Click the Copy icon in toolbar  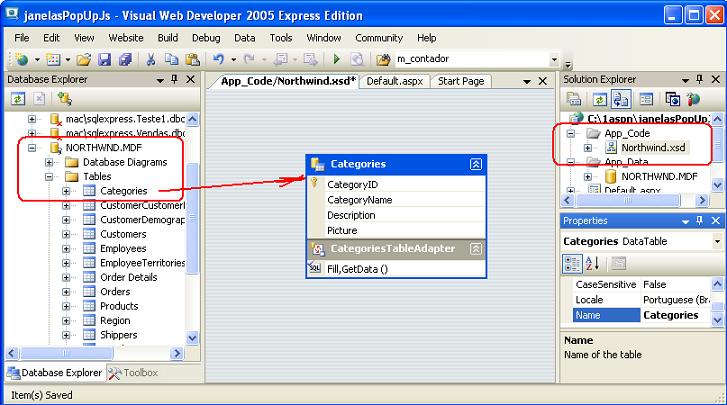172,59
